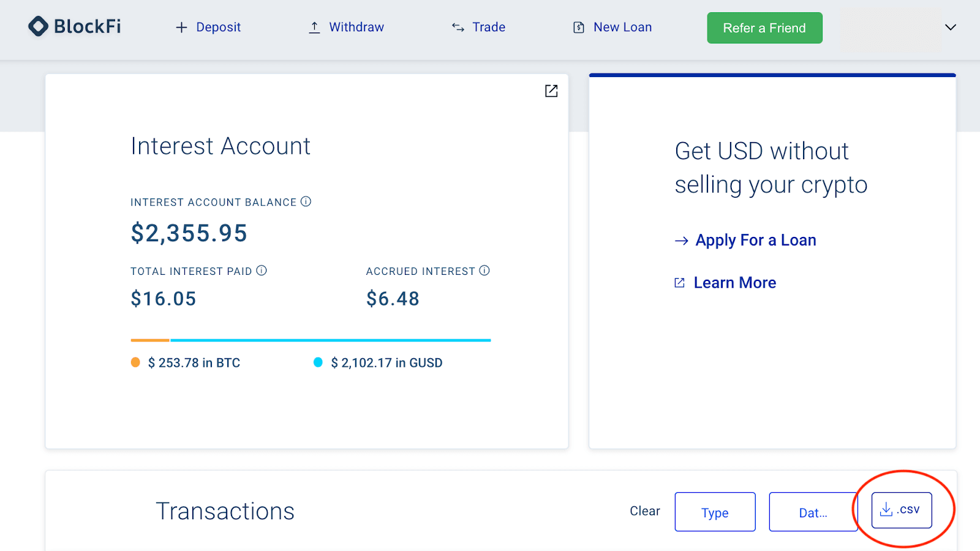
Task: Click info icon next to Accrued Interest
Action: (484, 271)
